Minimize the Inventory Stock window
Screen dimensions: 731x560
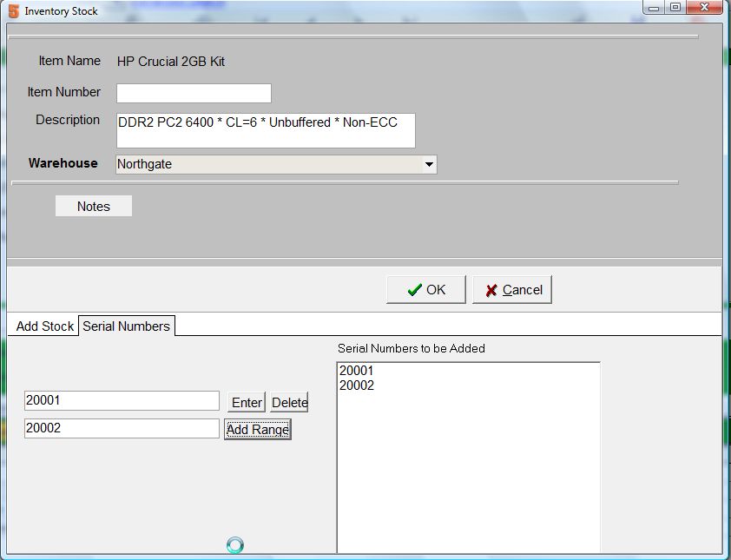coord(654,8)
